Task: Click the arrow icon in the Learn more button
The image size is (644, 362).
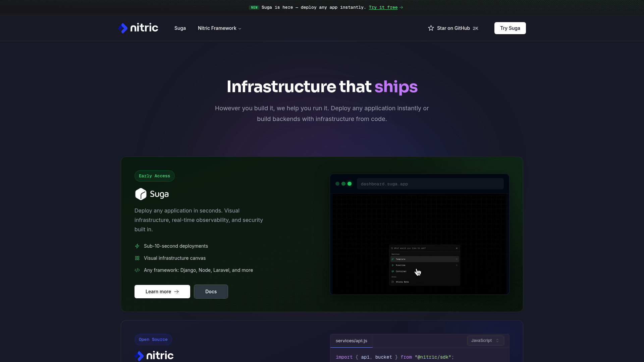Action: tap(176, 292)
